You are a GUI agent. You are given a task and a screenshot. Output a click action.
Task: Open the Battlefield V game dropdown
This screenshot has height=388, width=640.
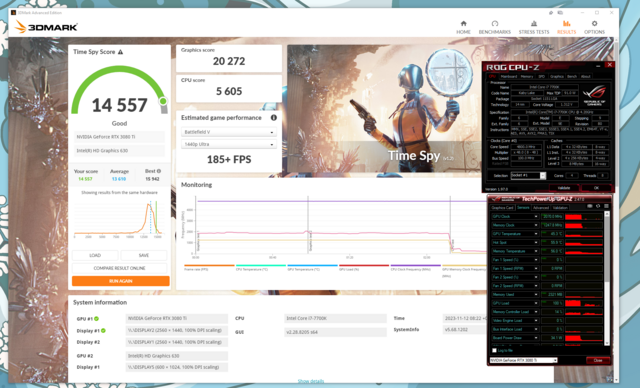point(229,132)
